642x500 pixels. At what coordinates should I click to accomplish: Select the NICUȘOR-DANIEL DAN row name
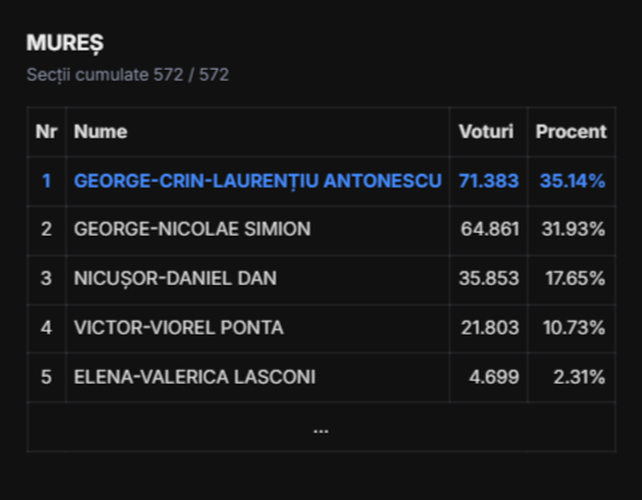click(x=175, y=279)
